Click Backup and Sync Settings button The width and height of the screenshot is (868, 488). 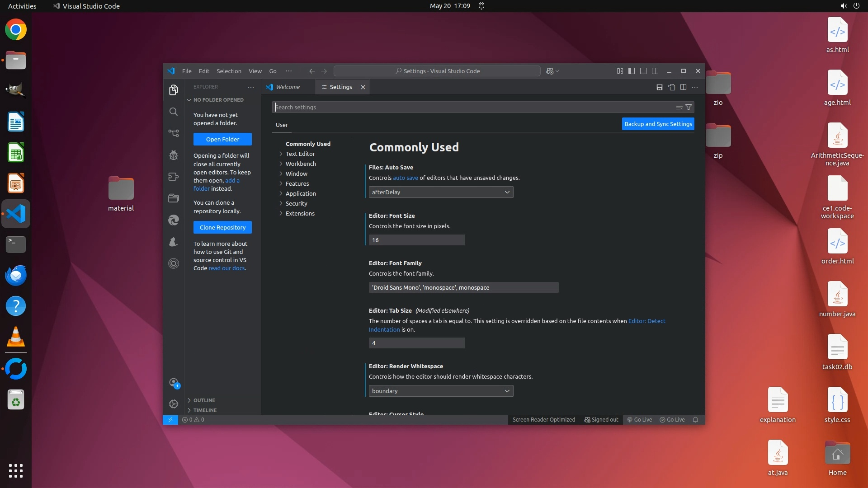[658, 124]
